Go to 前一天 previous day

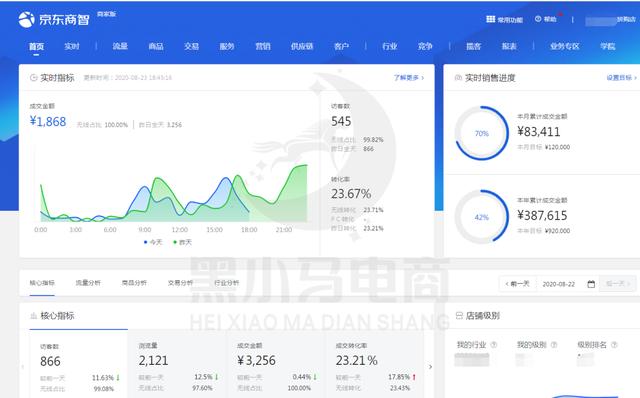point(518,284)
